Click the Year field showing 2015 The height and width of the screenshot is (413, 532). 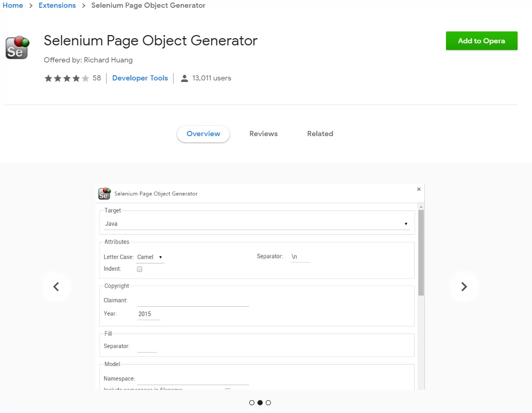point(149,314)
